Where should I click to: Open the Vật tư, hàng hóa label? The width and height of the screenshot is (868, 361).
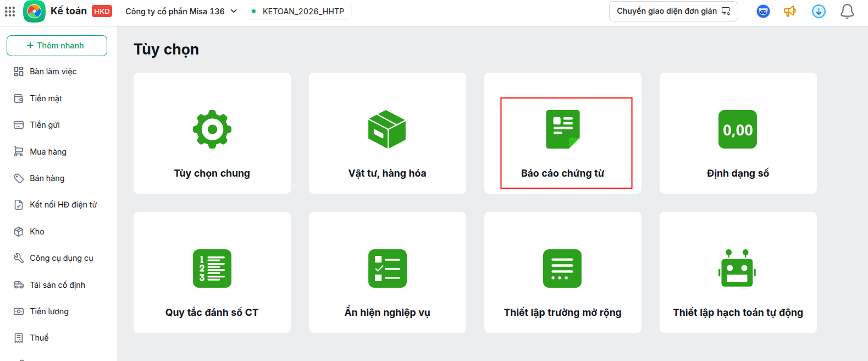pyautogui.click(x=387, y=173)
